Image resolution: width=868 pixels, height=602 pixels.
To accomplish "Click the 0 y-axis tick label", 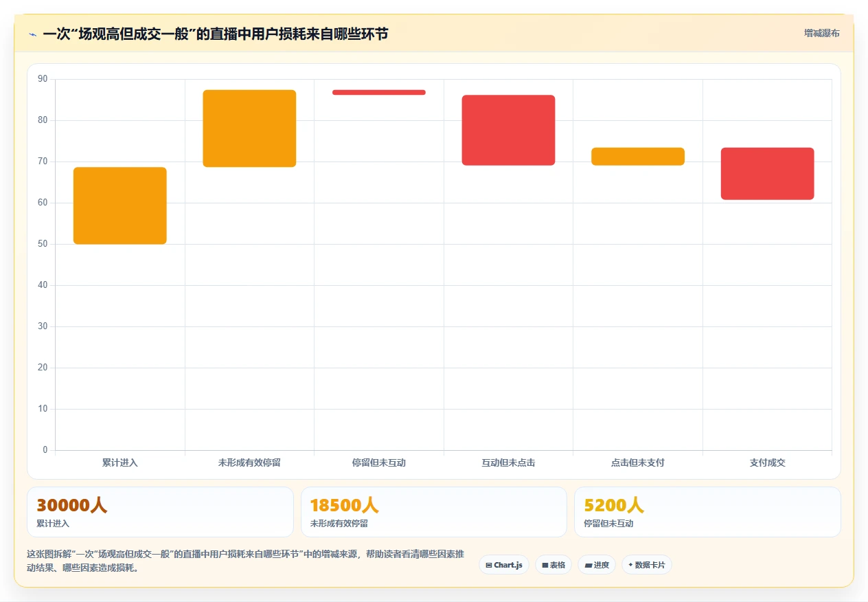I will point(45,450).
